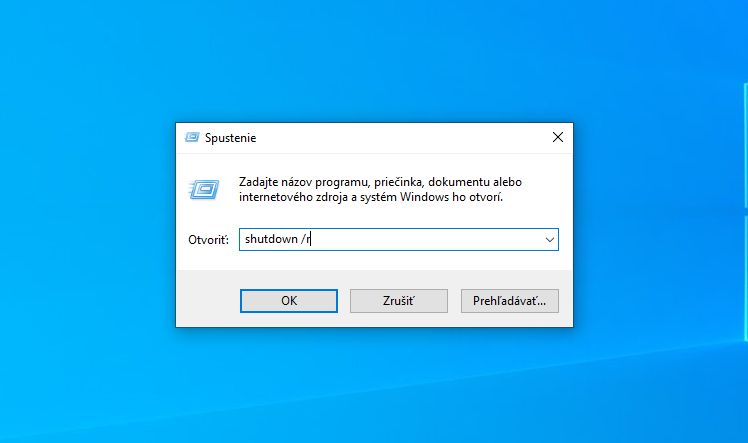Click blank space inside input after /r
748x443 pixels.
[425, 239]
